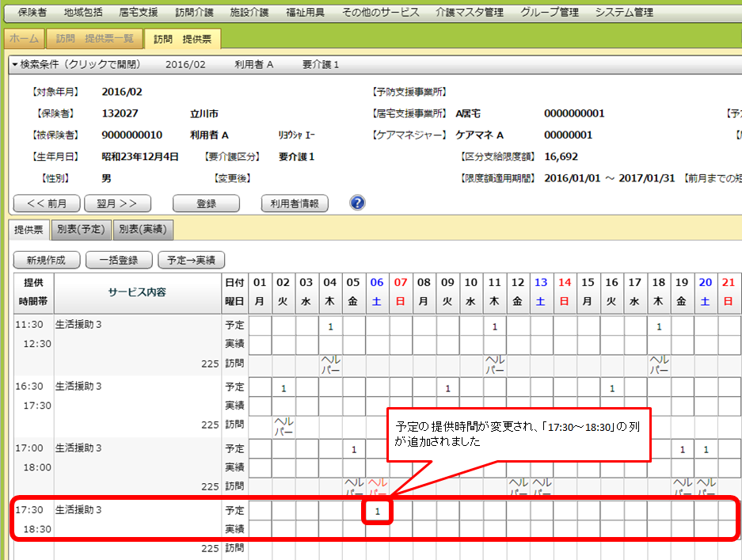
Task: Switch to the ホーム tab
Action: (x=24, y=39)
